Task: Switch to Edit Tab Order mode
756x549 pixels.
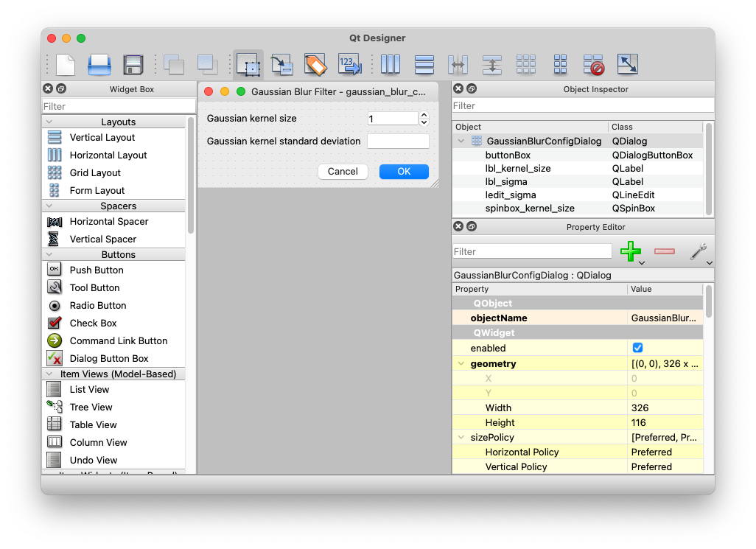Action: (349, 65)
